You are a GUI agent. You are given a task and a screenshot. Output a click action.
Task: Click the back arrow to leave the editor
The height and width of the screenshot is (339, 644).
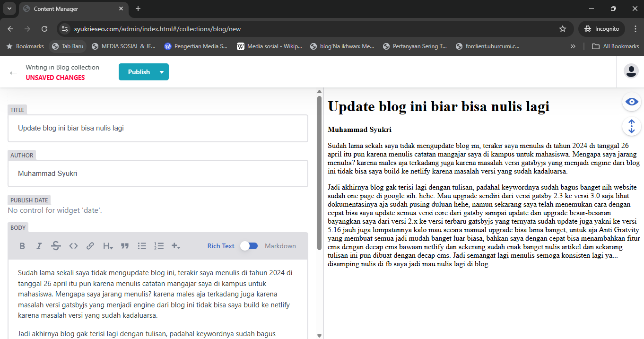[x=13, y=71]
